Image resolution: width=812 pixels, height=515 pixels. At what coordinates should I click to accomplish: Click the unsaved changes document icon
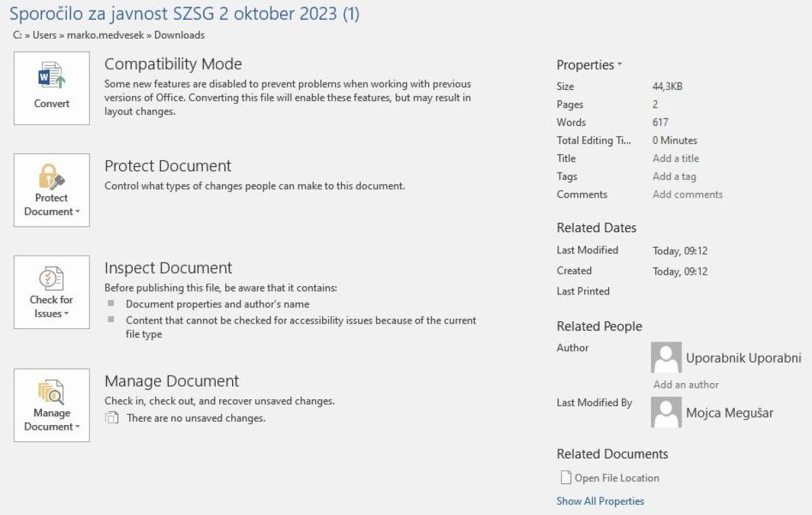tap(112, 418)
